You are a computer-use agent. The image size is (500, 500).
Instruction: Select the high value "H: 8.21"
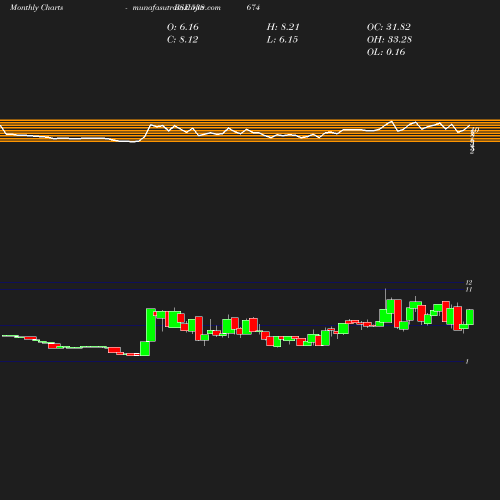click(283, 27)
